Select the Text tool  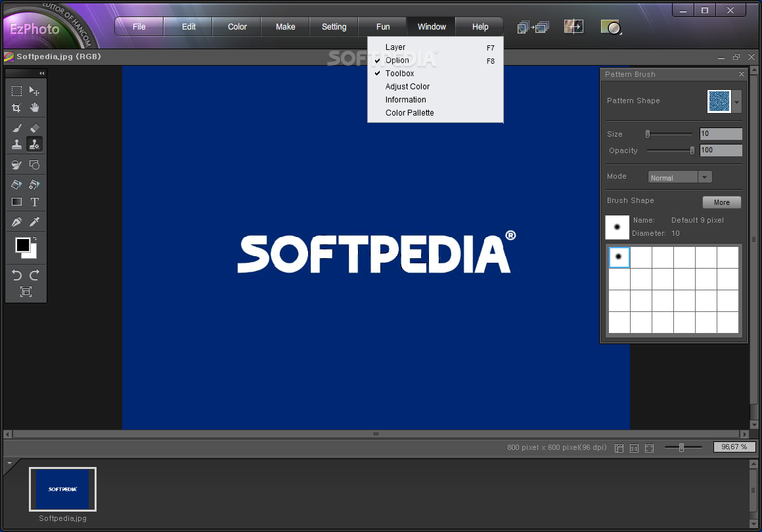(x=34, y=202)
